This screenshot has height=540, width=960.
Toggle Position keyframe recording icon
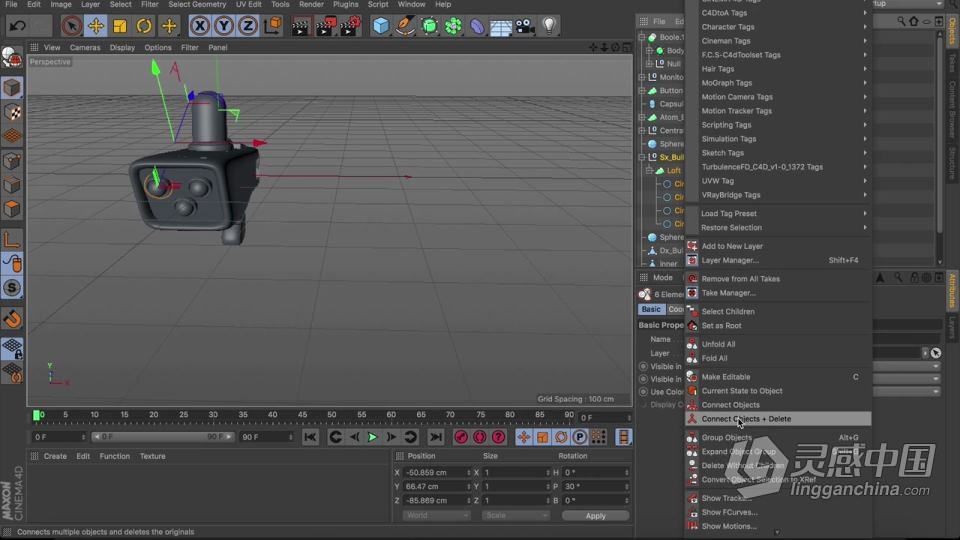(523, 437)
